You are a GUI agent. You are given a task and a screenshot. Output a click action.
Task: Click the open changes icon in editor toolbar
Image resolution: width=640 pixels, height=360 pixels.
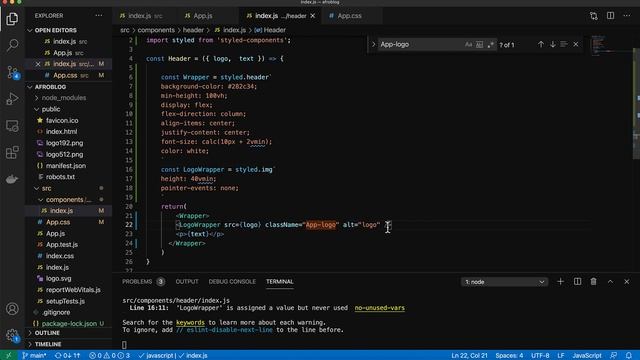(x=593, y=16)
